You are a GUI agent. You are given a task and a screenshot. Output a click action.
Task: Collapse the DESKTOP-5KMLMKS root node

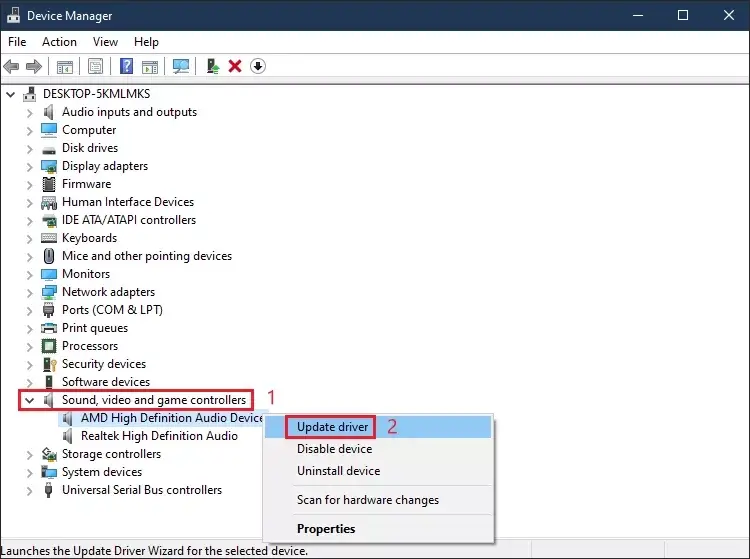(x=11, y=94)
